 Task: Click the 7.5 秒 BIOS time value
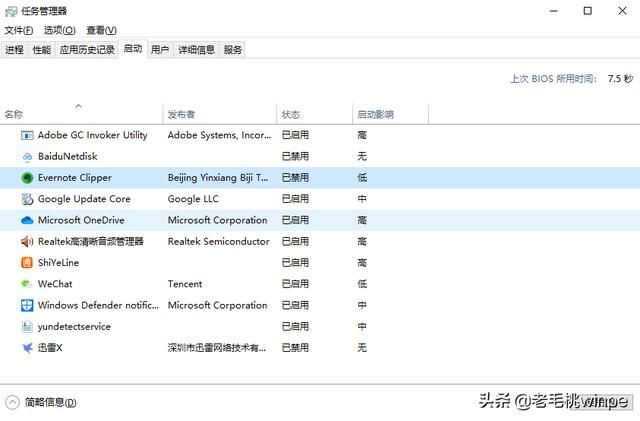coord(620,78)
